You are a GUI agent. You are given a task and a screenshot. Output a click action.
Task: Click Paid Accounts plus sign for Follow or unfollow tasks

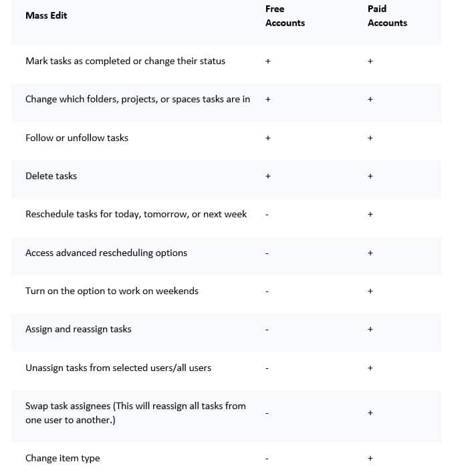370,138
